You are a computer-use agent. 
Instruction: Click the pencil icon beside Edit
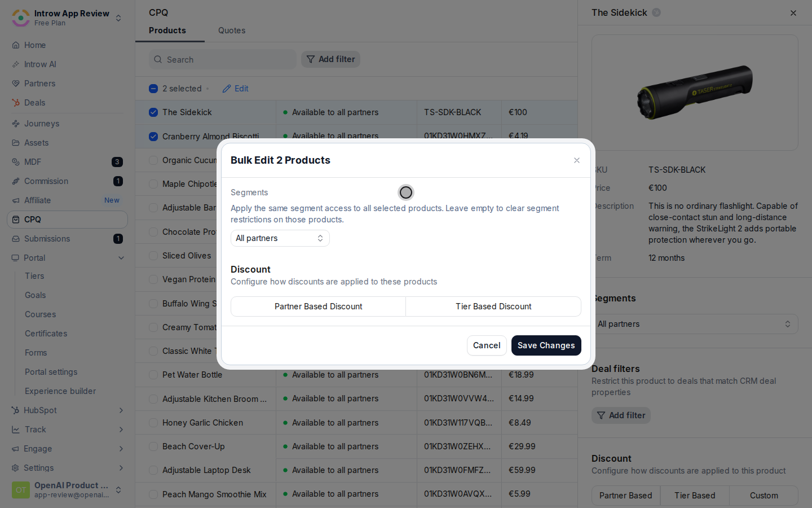(227, 89)
